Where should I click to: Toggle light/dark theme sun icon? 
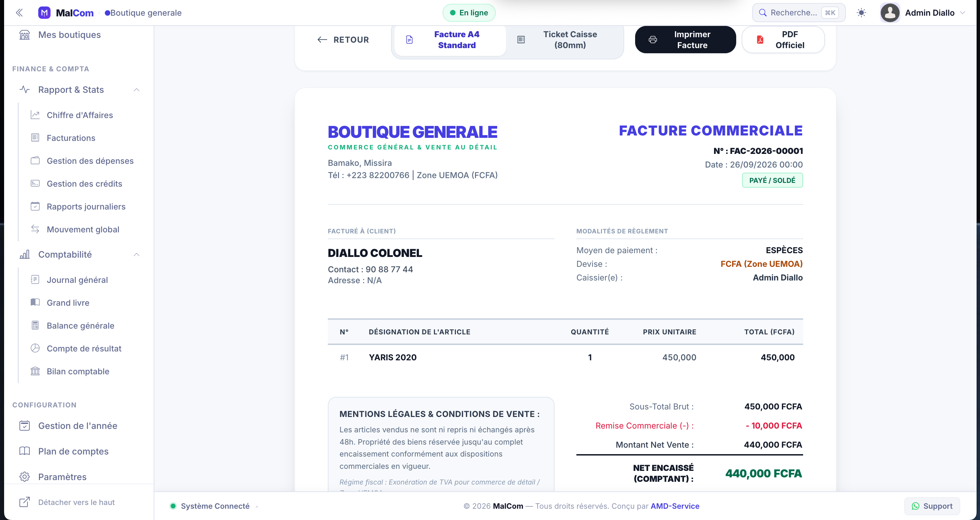click(861, 13)
